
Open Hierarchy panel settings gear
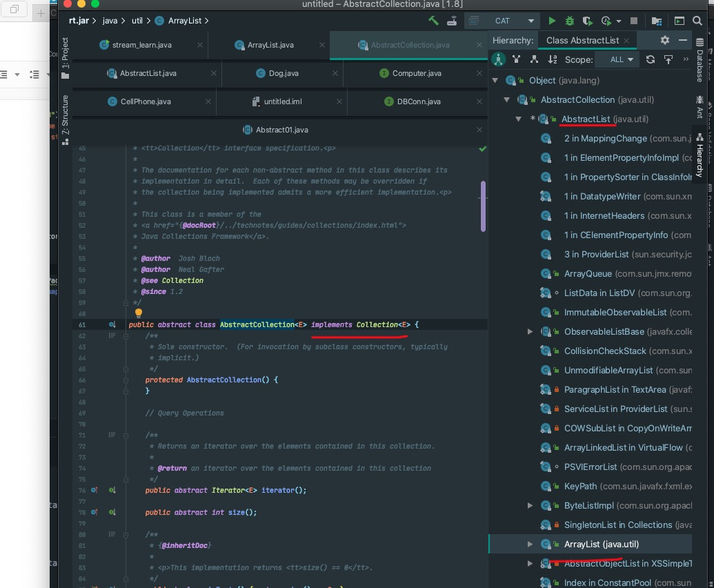(x=665, y=40)
